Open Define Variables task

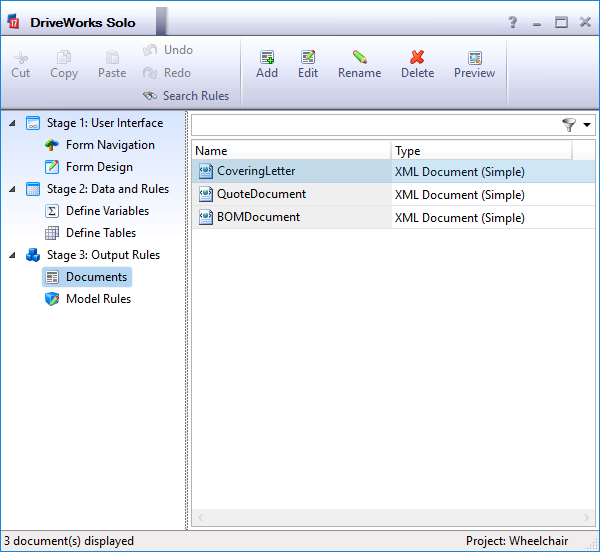tap(108, 211)
